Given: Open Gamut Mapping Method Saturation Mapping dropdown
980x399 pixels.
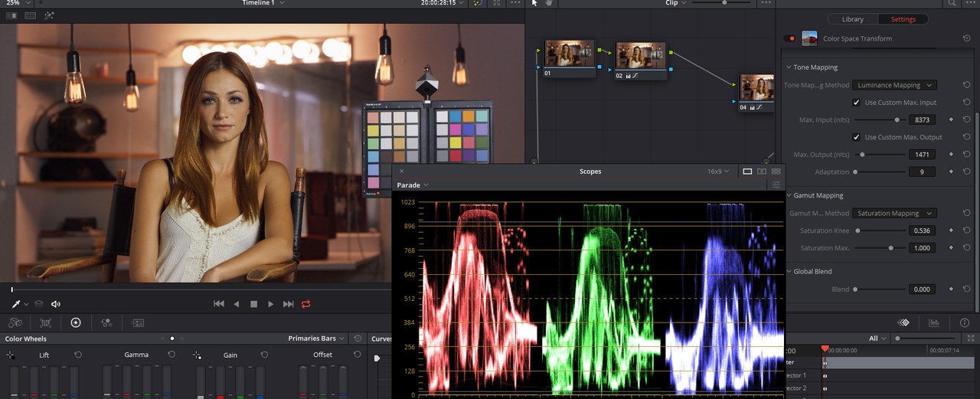Looking at the screenshot, I should [x=894, y=214].
